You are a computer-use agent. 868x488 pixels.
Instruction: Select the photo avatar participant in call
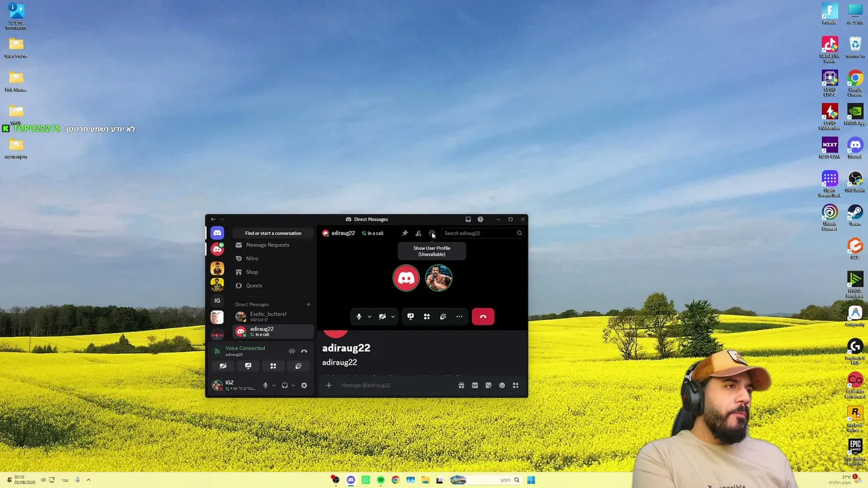coord(439,278)
